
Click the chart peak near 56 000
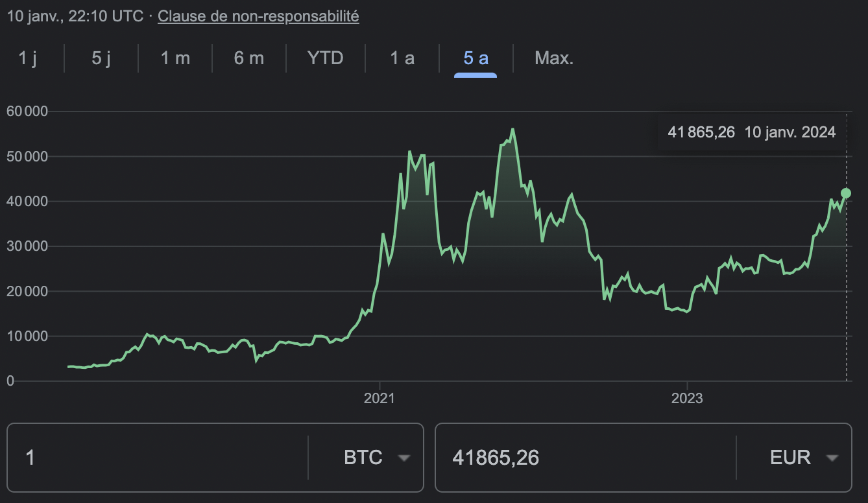pyautogui.click(x=512, y=130)
